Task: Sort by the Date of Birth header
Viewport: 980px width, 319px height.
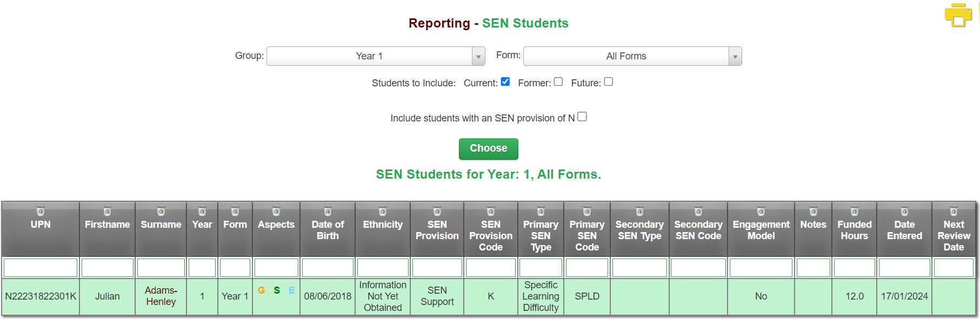Action: click(x=328, y=230)
